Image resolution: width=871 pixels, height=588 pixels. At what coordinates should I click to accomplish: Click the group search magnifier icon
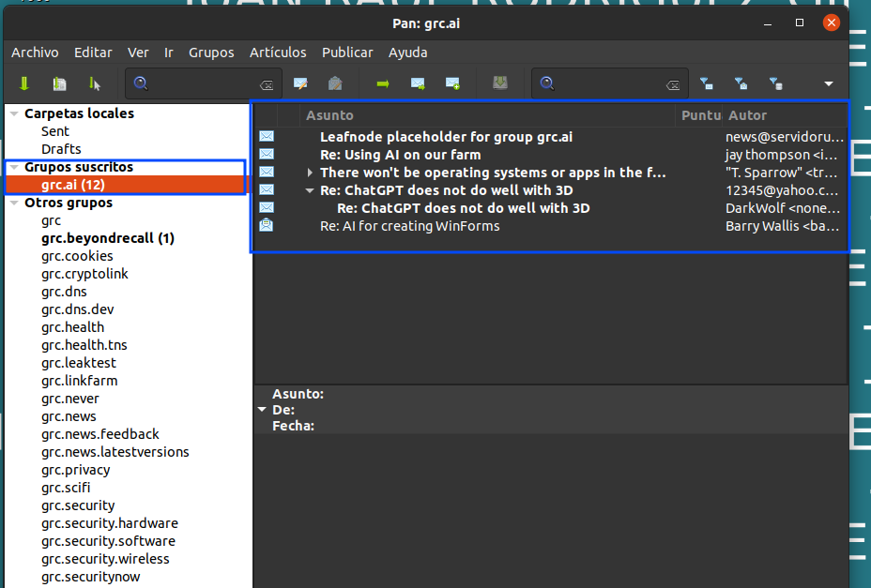pyautogui.click(x=141, y=83)
